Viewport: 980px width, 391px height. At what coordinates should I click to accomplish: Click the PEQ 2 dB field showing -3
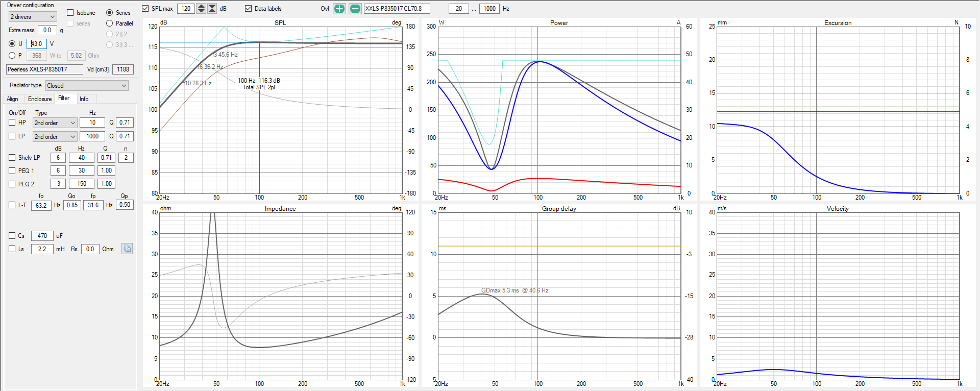coord(58,184)
